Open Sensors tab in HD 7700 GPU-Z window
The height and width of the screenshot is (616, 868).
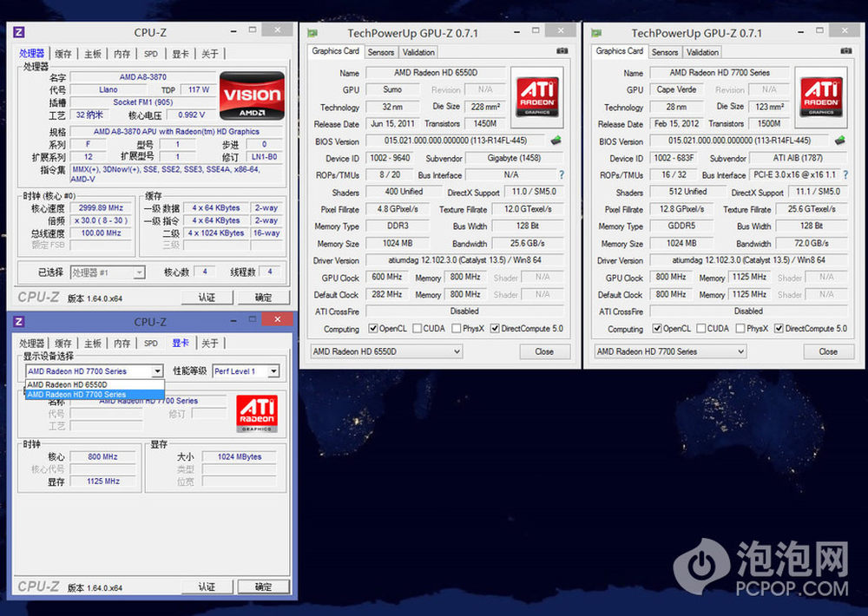pos(665,52)
